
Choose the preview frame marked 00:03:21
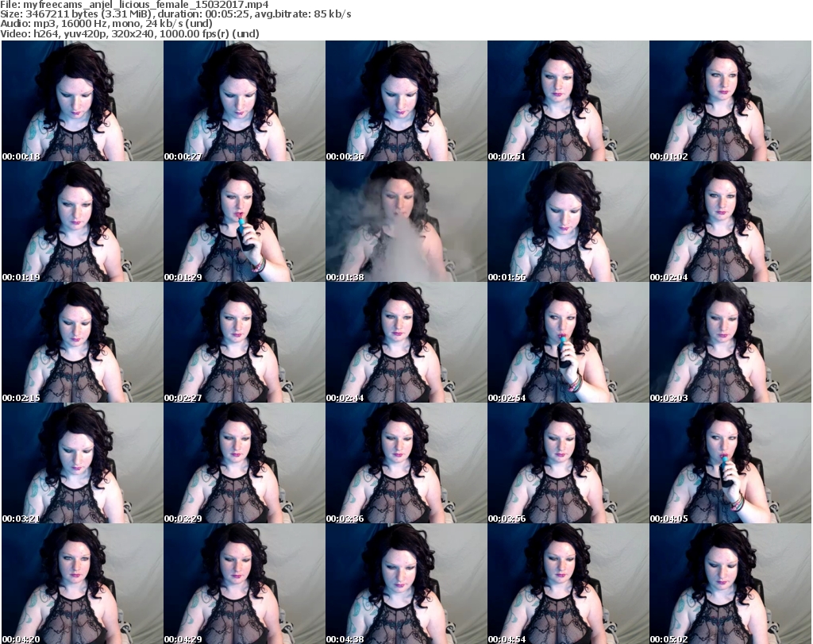[x=82, y=463]
